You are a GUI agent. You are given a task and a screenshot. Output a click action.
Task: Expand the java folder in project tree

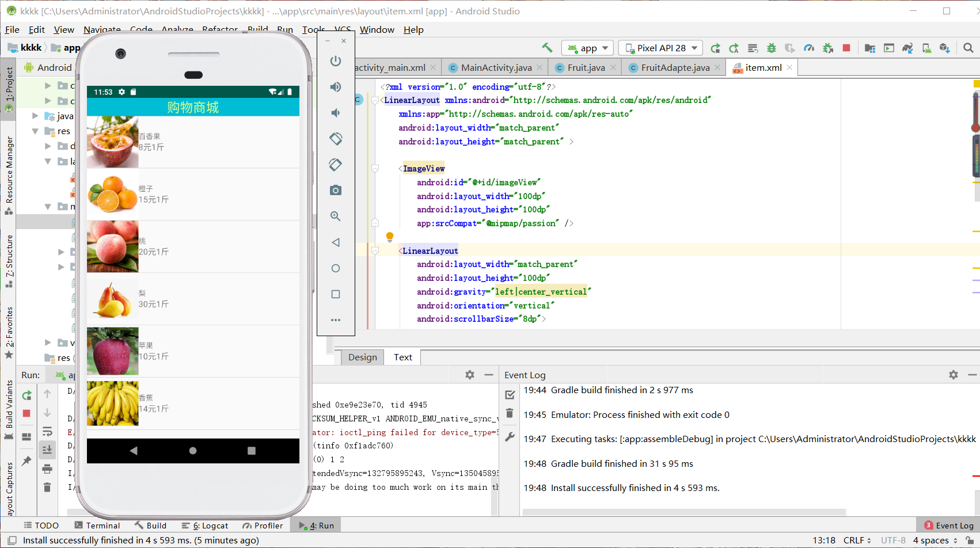coord(35,116)
